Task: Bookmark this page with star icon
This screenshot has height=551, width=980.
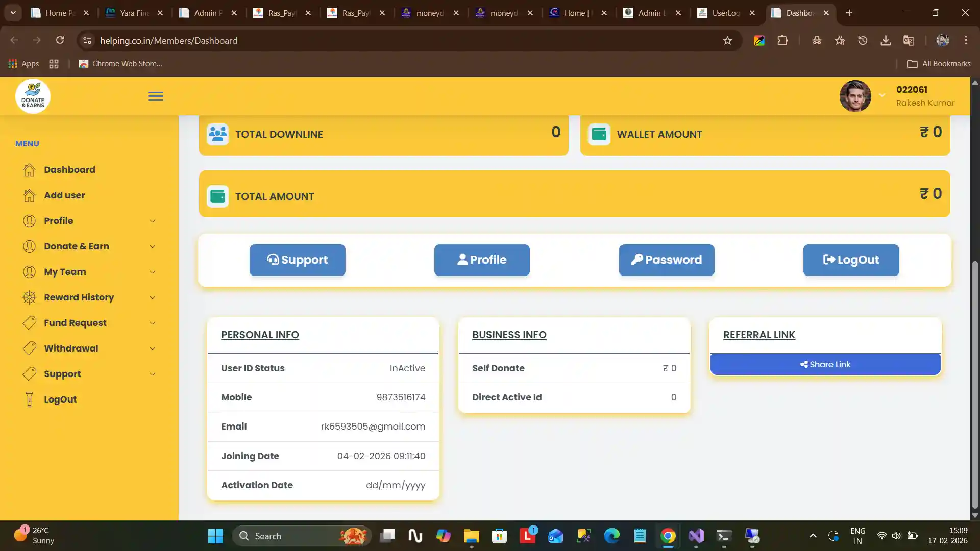Action: [x=727, y=40]
